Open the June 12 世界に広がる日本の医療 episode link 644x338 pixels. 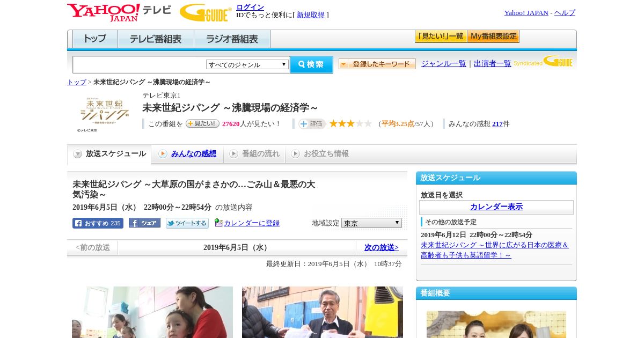click(495, 250)
